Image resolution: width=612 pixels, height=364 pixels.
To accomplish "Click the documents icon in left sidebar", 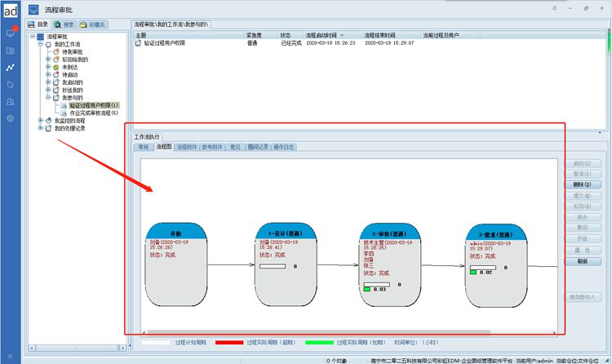I will pyautogui.click(x=11, y=84).
